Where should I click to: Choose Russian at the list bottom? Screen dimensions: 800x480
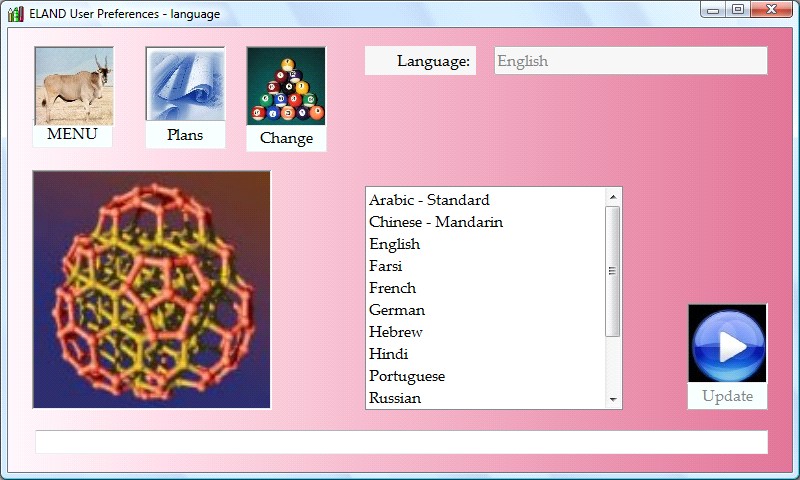[x=394, y=398]
